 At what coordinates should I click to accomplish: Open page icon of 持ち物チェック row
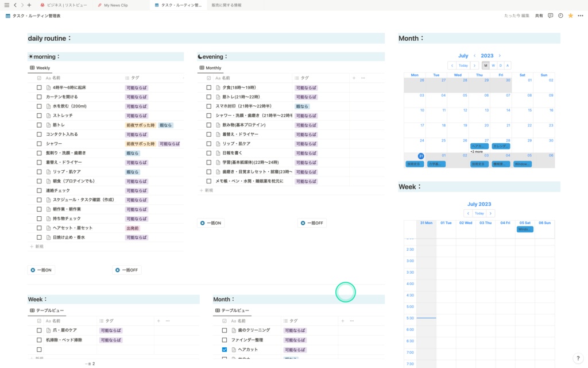tap(48, 218)
